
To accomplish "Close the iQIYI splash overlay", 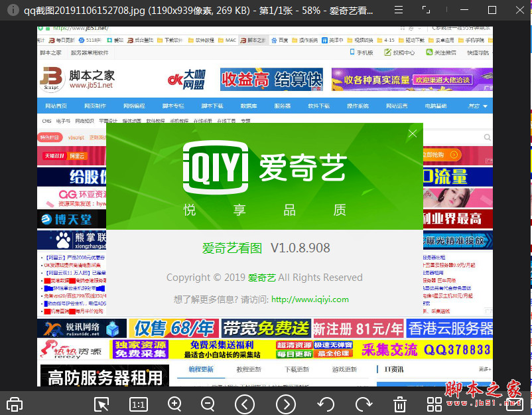I will [x=413, y=133].
